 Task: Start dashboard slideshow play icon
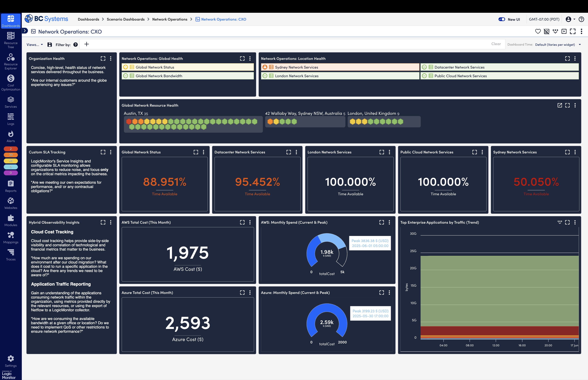click(564, 31)
